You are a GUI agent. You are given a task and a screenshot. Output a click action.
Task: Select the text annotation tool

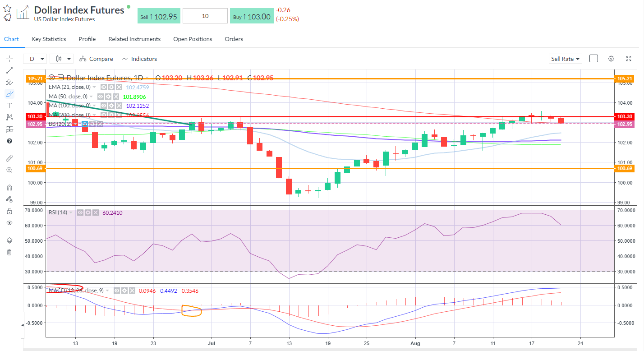9,106
